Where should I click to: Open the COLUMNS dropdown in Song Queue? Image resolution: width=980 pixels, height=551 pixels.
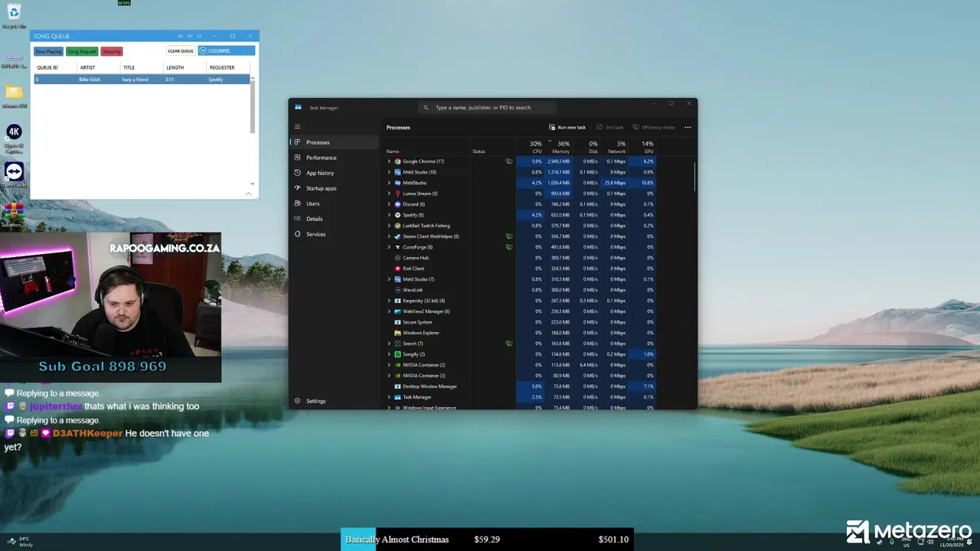[227, 51]
